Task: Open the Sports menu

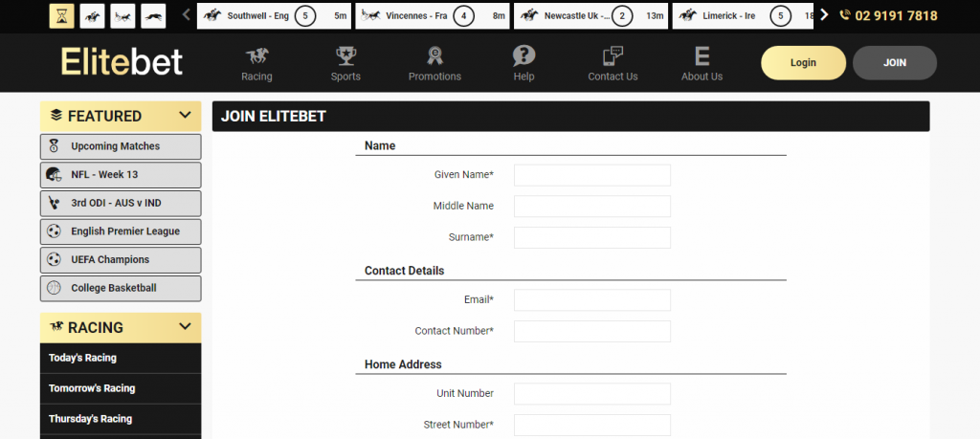Action: coord(345,64)
